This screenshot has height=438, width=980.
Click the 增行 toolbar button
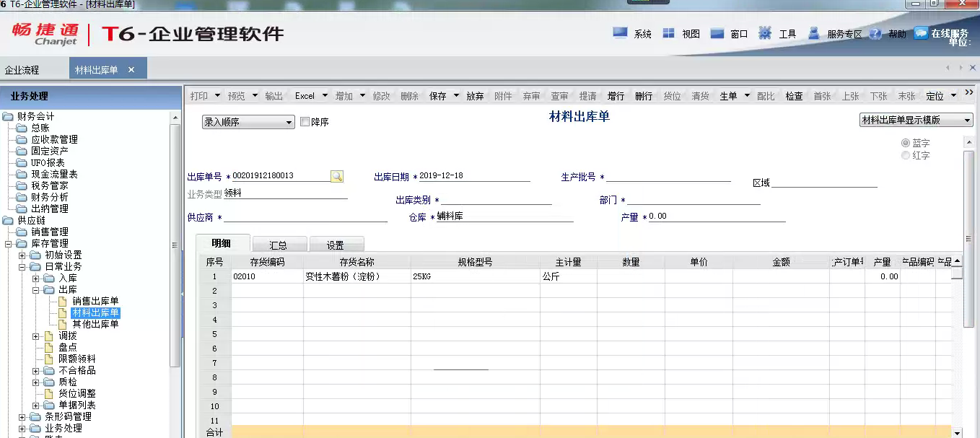coord(616,96)
